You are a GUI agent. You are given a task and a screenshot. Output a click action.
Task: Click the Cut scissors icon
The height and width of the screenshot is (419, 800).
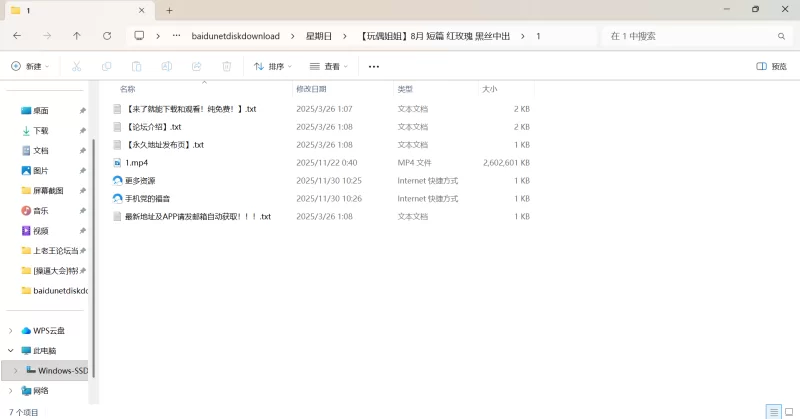tap(76, 66)
